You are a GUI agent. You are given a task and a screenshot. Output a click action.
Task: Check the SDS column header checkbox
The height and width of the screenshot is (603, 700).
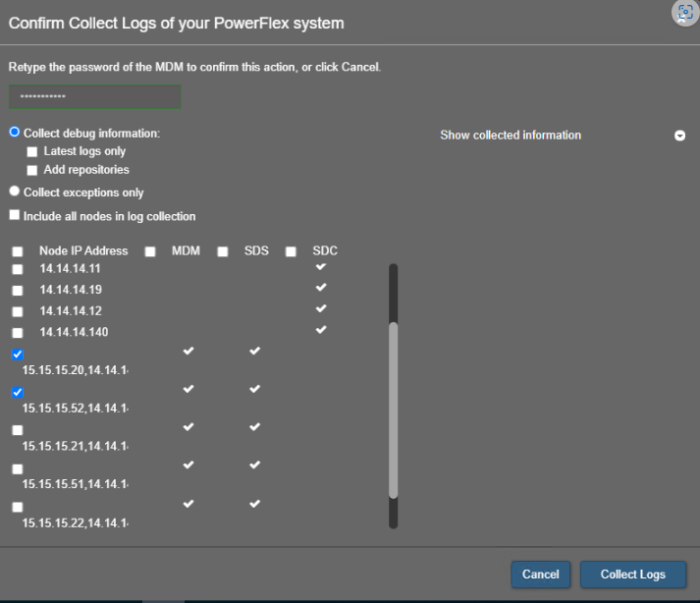[223, 251]
